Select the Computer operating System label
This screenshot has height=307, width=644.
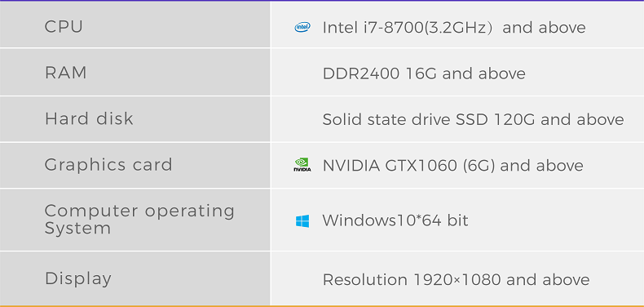coord(139,220)
